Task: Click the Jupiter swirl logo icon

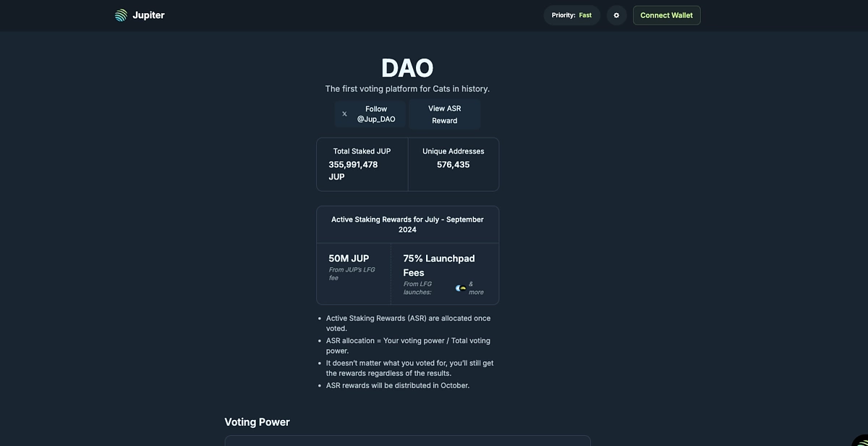Action: tap(121, 15)
